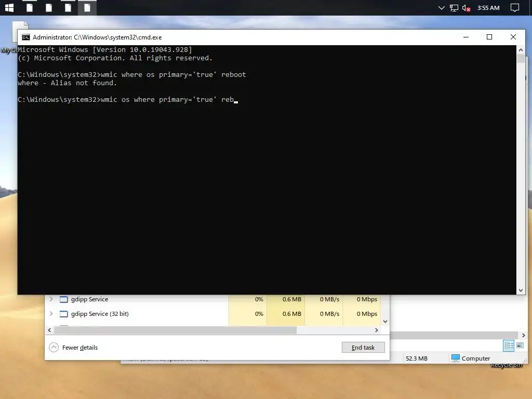Click the cmd window scrollbar up arrow

[521, 50]
